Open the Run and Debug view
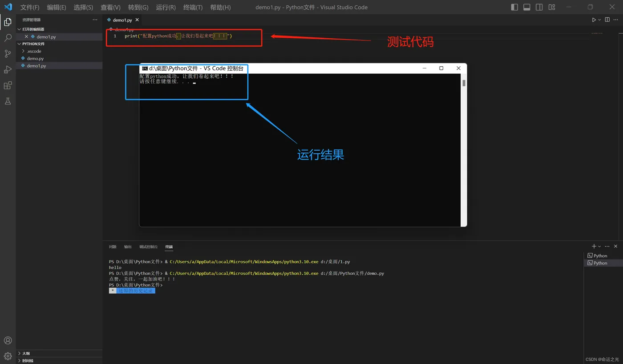 pos(8,69)
